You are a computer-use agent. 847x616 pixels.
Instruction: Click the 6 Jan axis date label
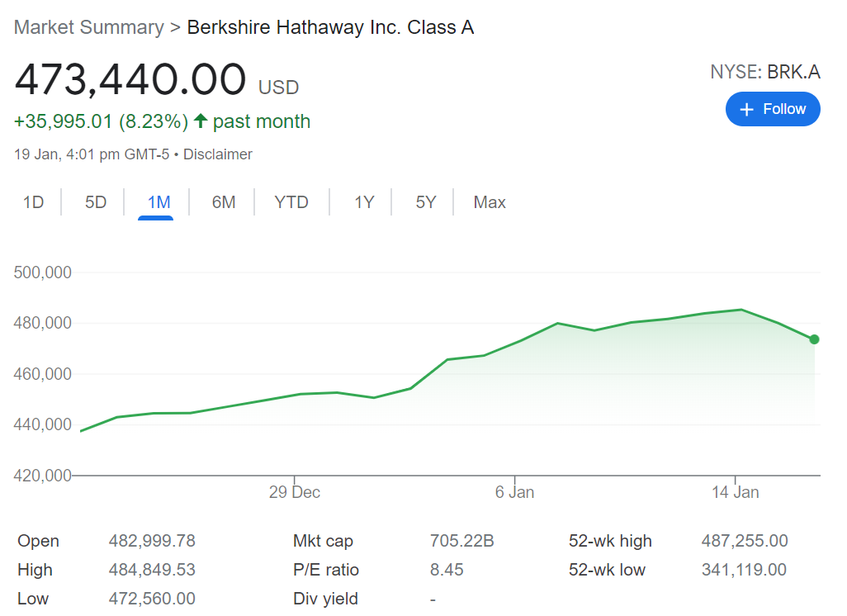pos(514,492)
